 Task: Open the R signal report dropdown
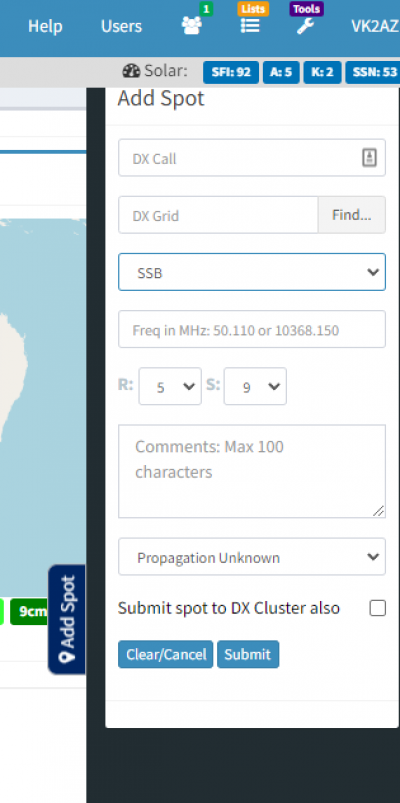[170, 386]
